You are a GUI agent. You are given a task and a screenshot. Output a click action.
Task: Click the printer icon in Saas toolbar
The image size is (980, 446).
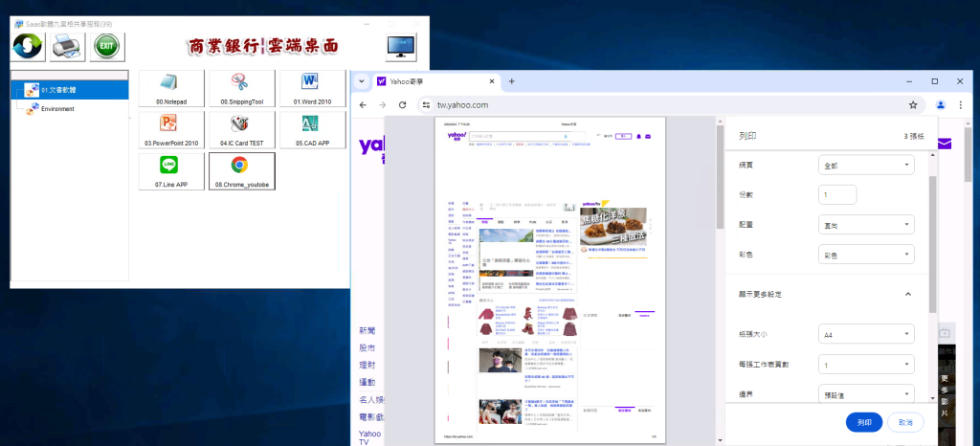click(68, 47)
